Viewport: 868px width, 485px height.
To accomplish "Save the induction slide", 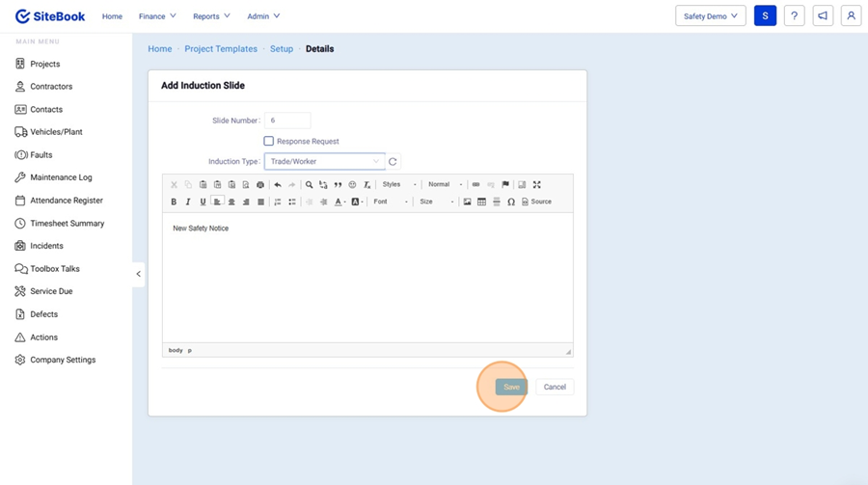I will [511, 387].
